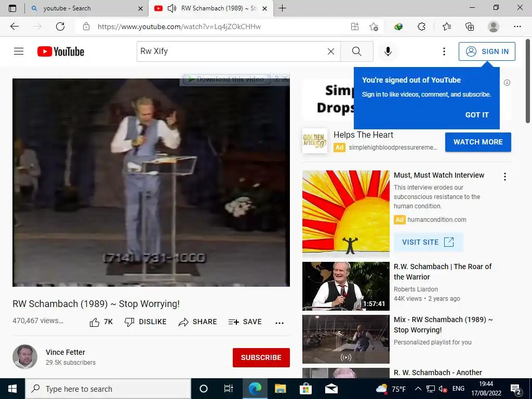The width and height of the screenshot is (532, 399).
Task: Dismiss the signed-out notice with GOT IT
Action: pyautogui.click(x=477, y=115)
